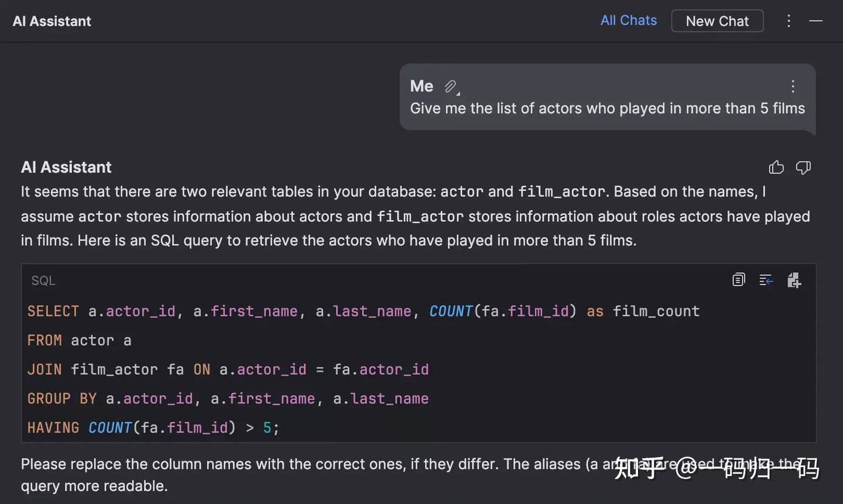This screenshot has height=504, width=843.
Task: Click the AI Assistant response author name
Action: [66, 167]
